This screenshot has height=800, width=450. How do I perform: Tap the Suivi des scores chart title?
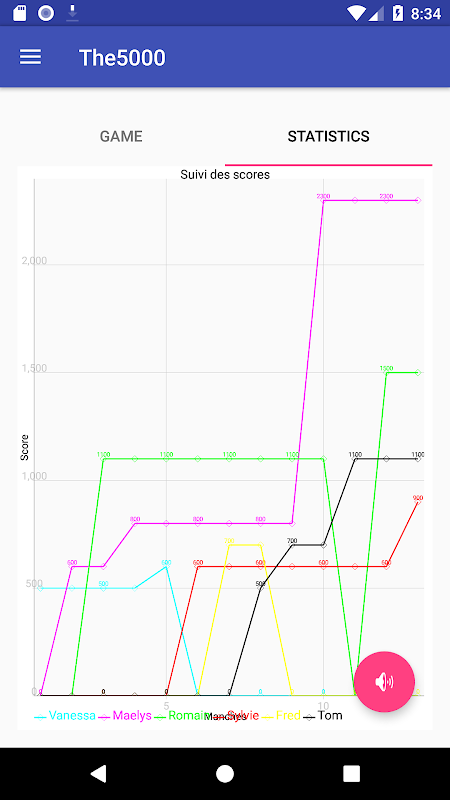click(225, 174)
